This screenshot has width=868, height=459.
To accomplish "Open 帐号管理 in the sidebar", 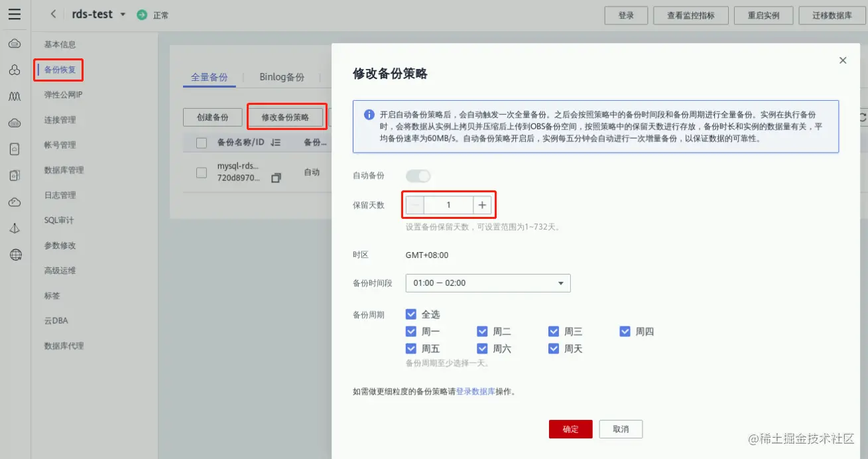I will (x=60, y=145).
